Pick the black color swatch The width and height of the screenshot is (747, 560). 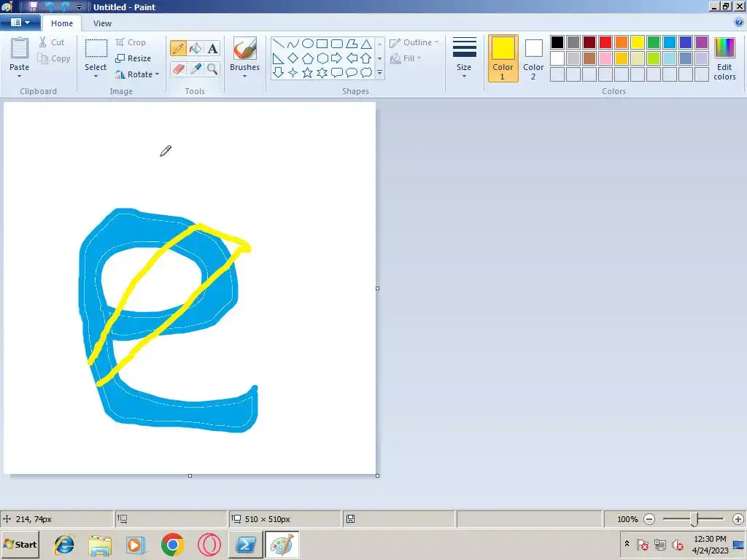click(557, 42)
